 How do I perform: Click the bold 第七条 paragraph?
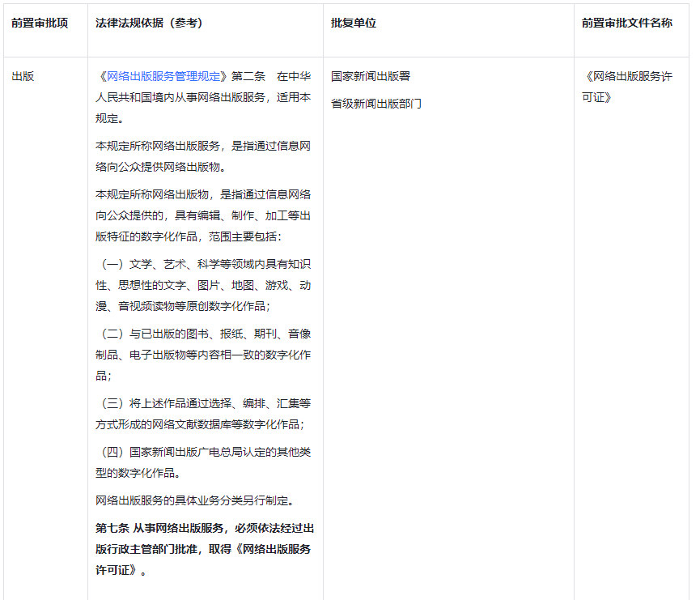click(202, 547)
